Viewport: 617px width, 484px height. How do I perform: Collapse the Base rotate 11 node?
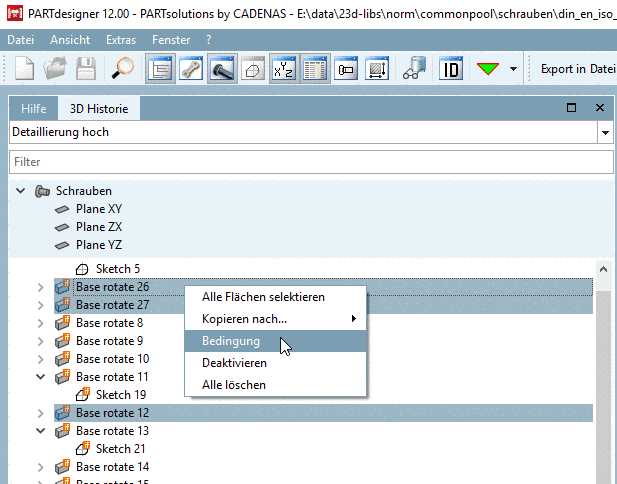tap(41, 377)
